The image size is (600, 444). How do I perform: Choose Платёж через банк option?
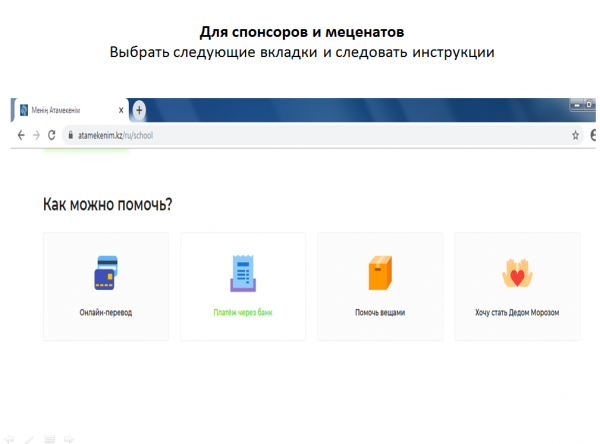242,312
